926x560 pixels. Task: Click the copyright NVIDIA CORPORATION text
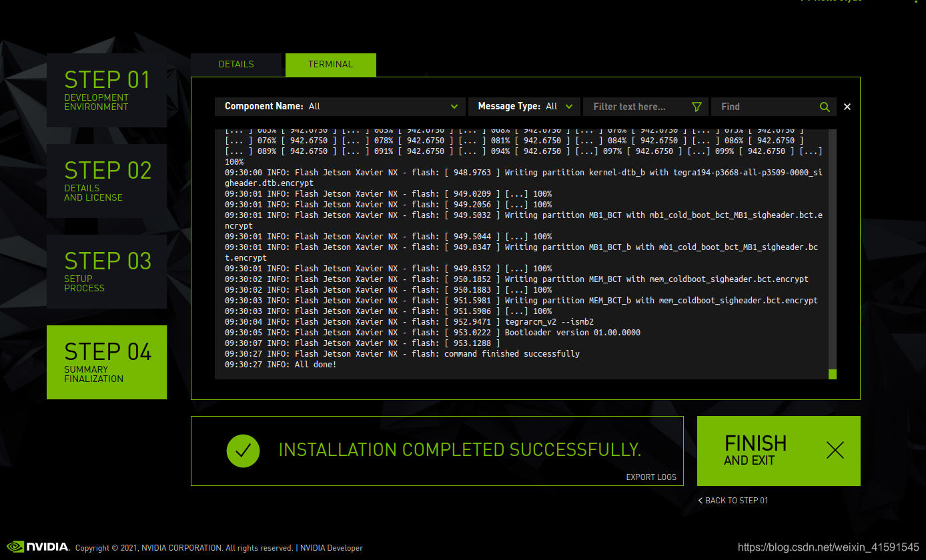click(x=184, y=548)
